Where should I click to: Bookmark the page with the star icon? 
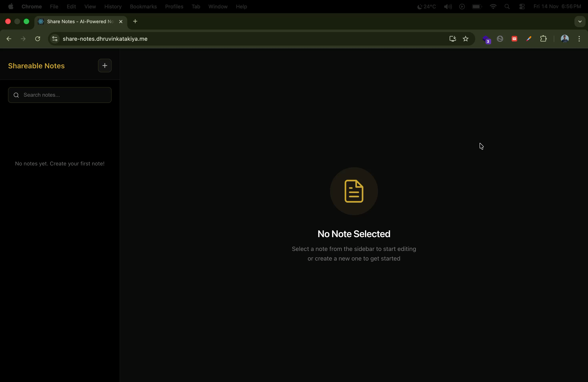(465, 39)
